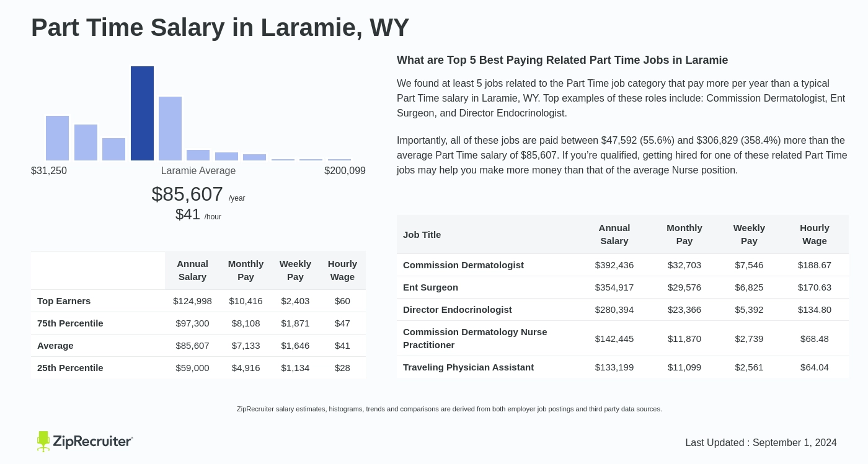Click 75th Percentile annual salary $97,300
Screen dimensions: 868x464
point(192,323)
